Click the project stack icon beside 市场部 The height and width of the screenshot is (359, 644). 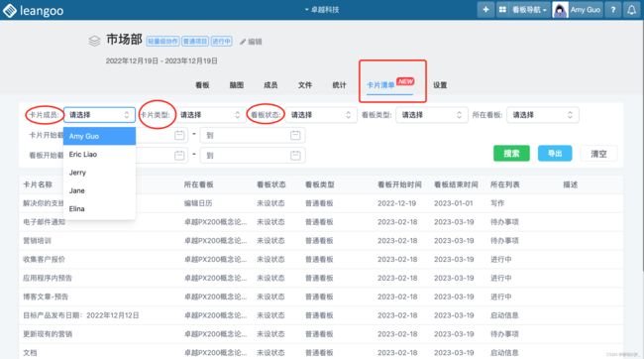tap(94, 41)
